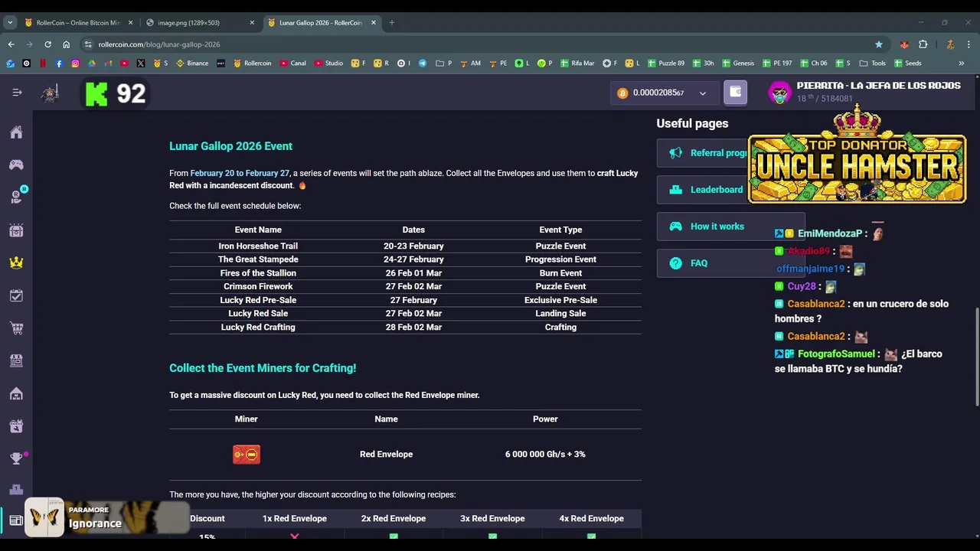This screenshot has height=551, width=980.
Task: Click the RollerCoin hamster logo in the header
Action: point(51,93)
